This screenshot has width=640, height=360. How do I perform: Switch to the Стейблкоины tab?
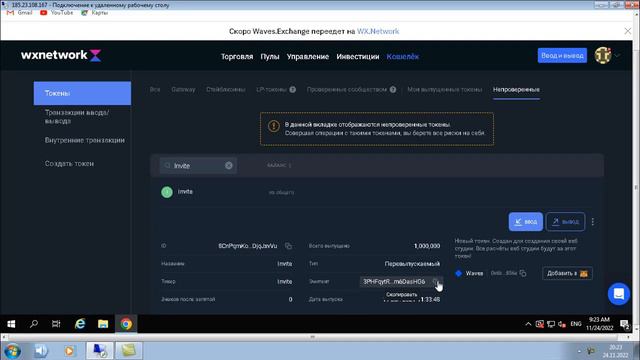click(x=225, y=89)
